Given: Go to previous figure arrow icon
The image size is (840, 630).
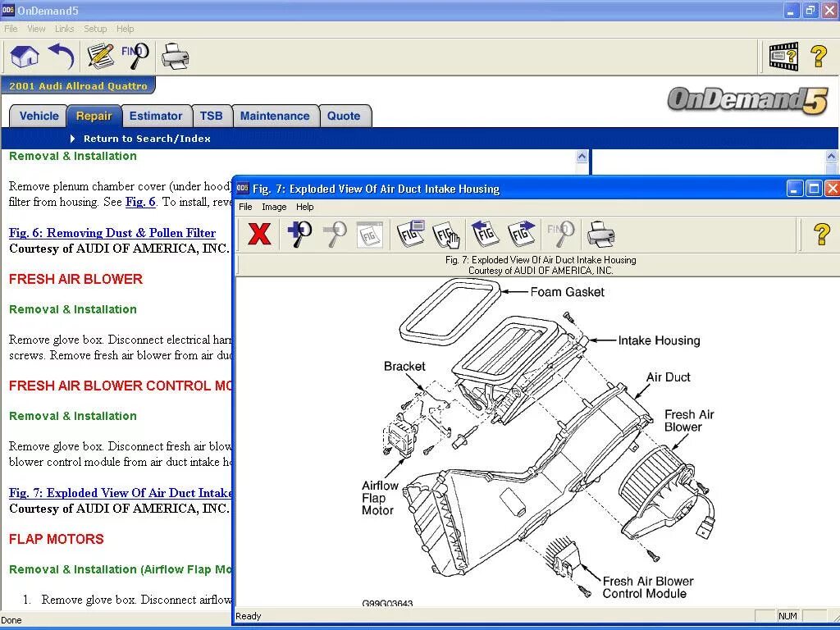Looking at the screenshot, I should [486, 234].
